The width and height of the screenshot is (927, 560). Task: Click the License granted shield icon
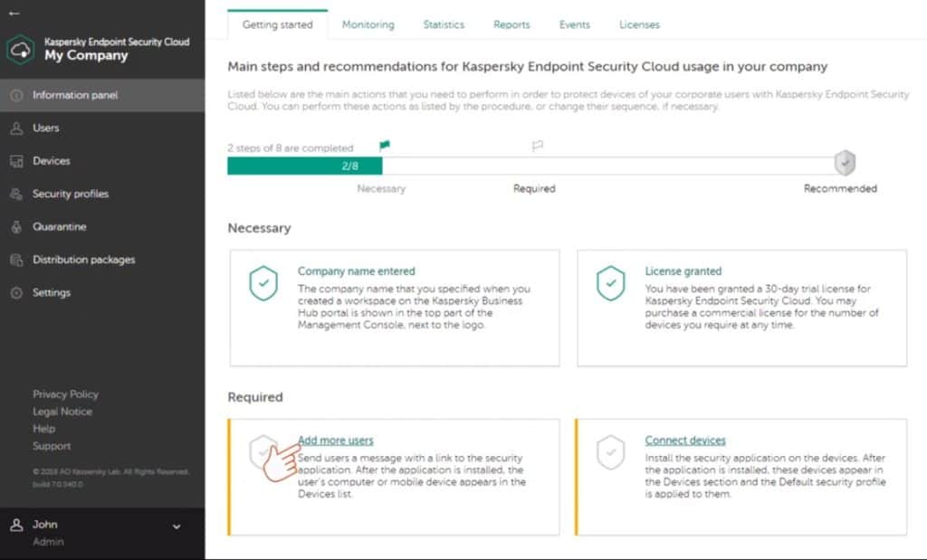(611, 283)
